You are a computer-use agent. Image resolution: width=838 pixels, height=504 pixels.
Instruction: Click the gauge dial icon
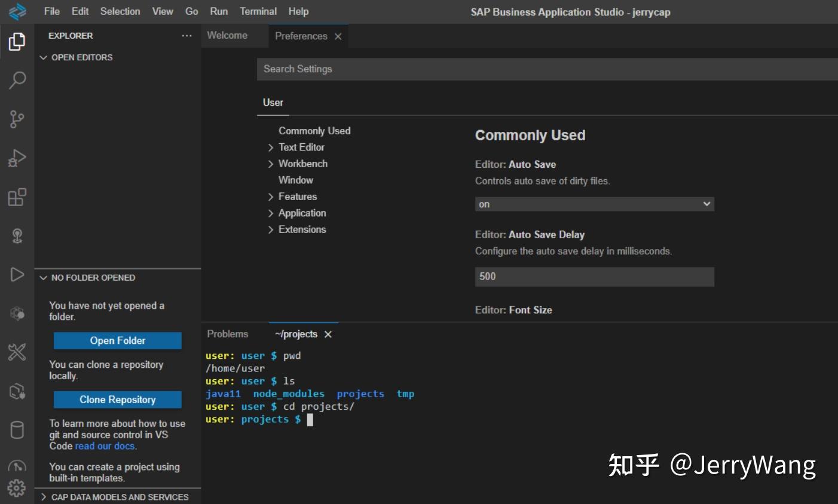coord(17,465)
